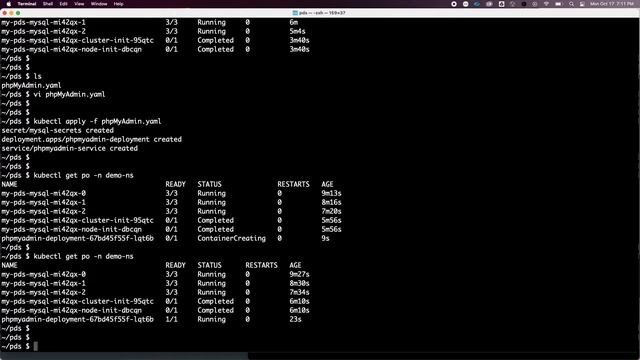Click the folder icon in window title

tap(295, 13)
